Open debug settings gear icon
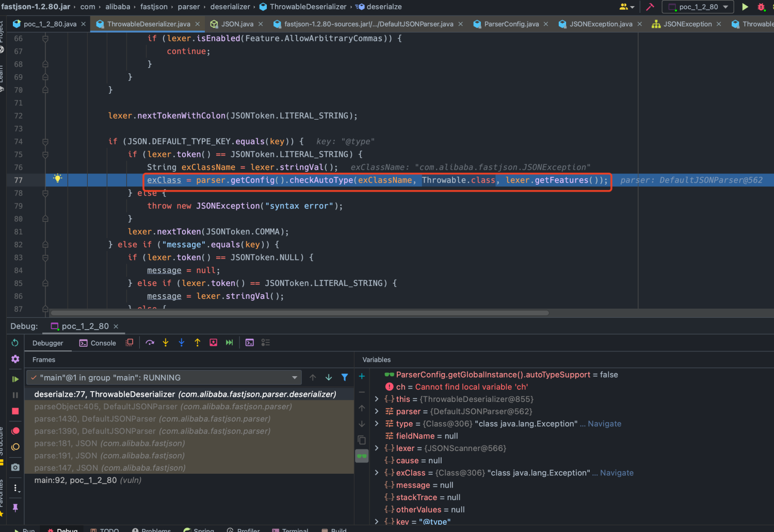The height and width of the screenshot is (532, 774). coord(15,359)
